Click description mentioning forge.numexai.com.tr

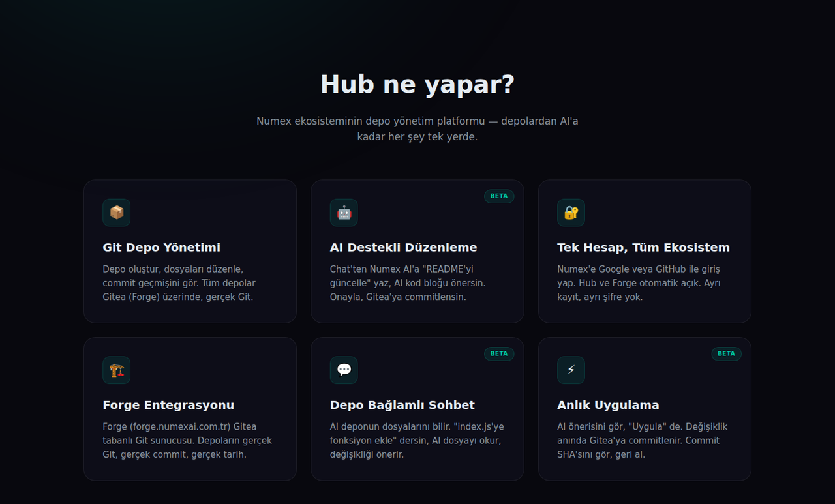(x=187, y=441)
